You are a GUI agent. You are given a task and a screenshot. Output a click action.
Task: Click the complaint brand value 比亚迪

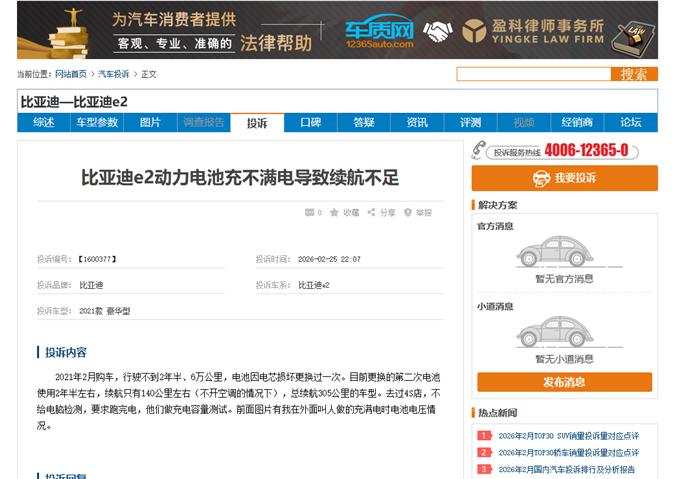(x=91, y=285)
